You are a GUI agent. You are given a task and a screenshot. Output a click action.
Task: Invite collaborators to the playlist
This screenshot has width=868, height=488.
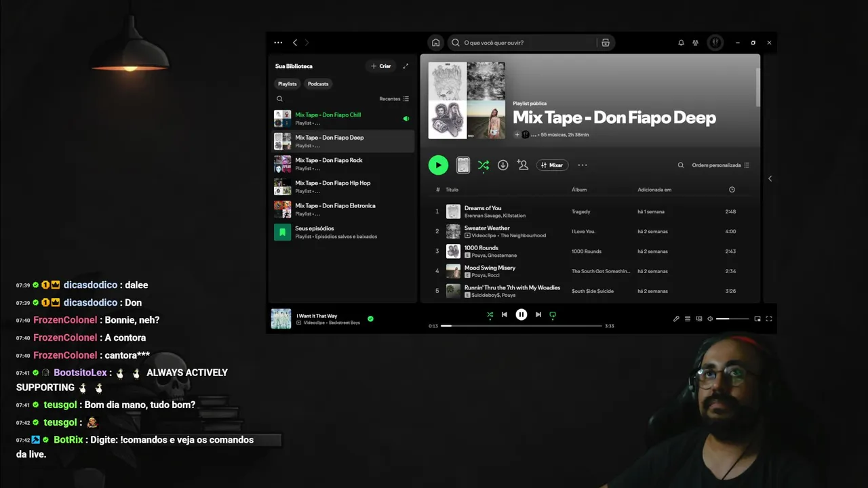click(523, 165)
